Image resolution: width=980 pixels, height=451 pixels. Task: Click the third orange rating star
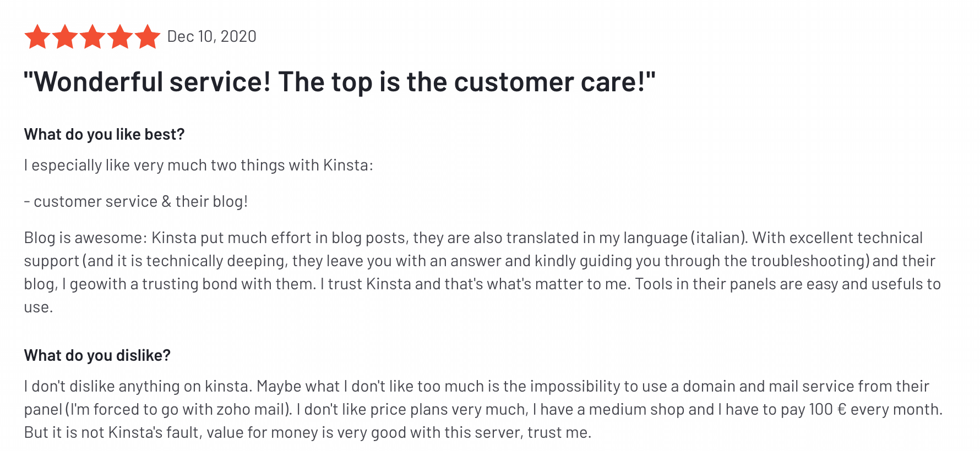click(x=92, y=37)
